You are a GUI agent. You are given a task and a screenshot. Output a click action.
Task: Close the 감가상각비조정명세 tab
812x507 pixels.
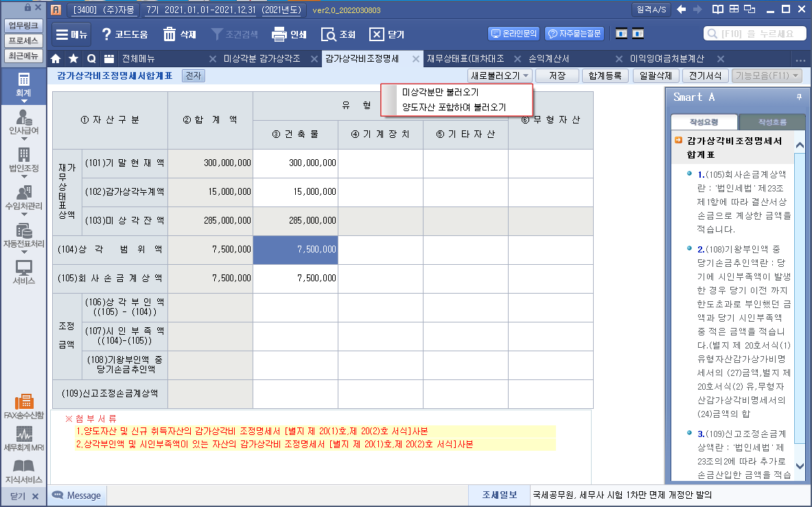(415, 59)
